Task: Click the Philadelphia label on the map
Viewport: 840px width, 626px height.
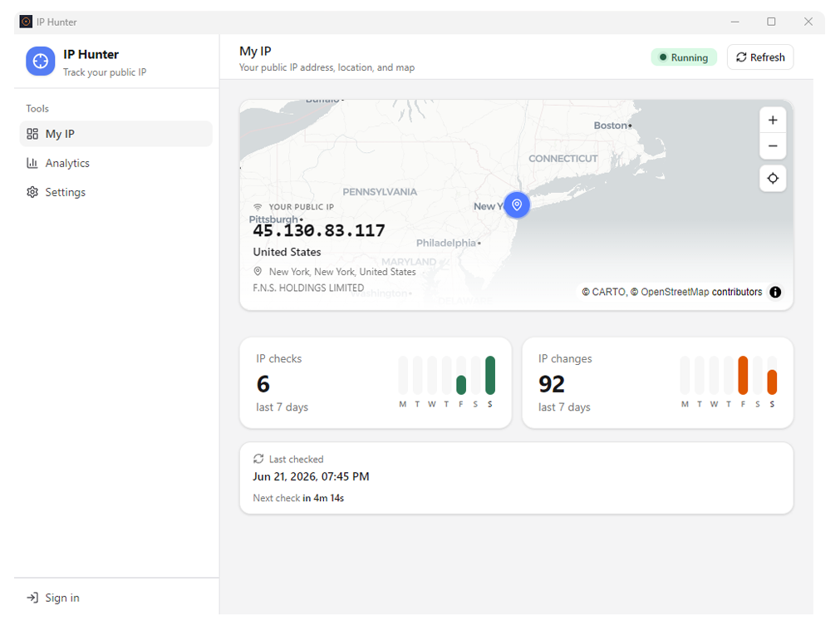Action: (x=445, y=243)
